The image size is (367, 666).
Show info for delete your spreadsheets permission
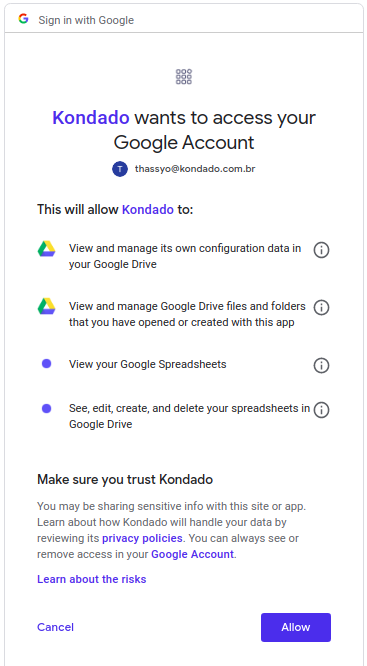(321, 410)
